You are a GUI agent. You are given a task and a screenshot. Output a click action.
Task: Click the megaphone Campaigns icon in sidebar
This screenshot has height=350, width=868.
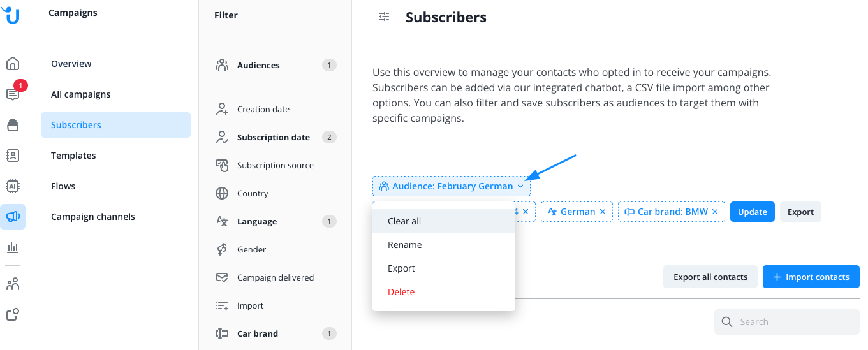[13, 217]
